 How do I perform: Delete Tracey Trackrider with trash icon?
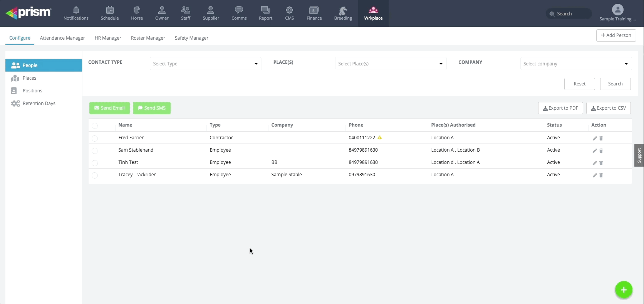(601, 175)
